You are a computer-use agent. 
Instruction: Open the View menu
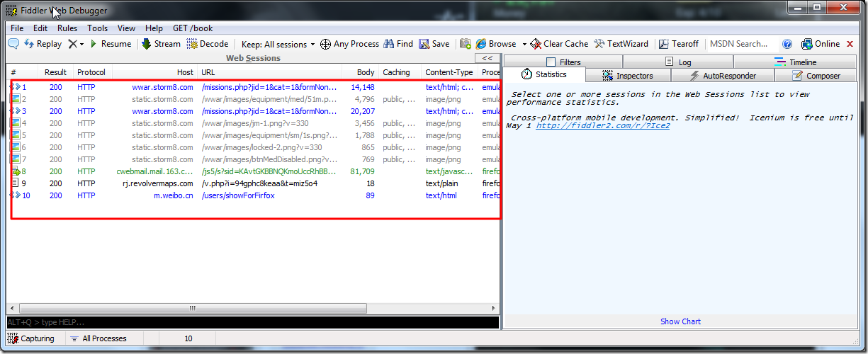coord(127,28)
